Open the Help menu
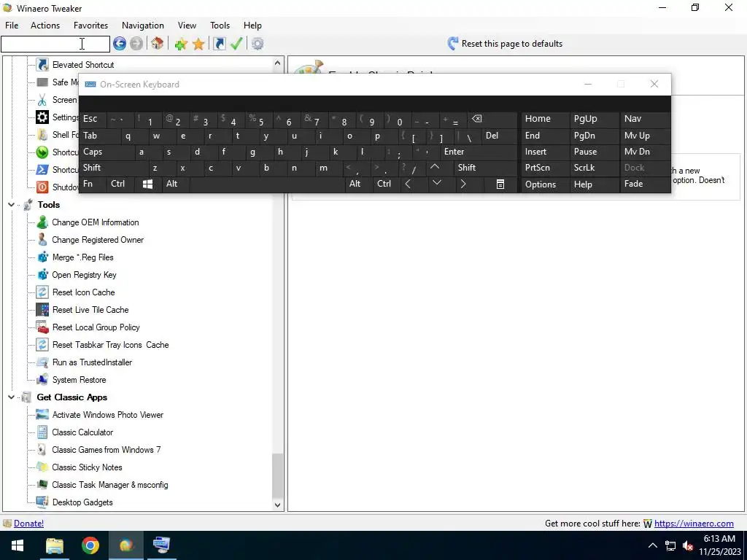The image size is (747, 560). coord(252,26)
